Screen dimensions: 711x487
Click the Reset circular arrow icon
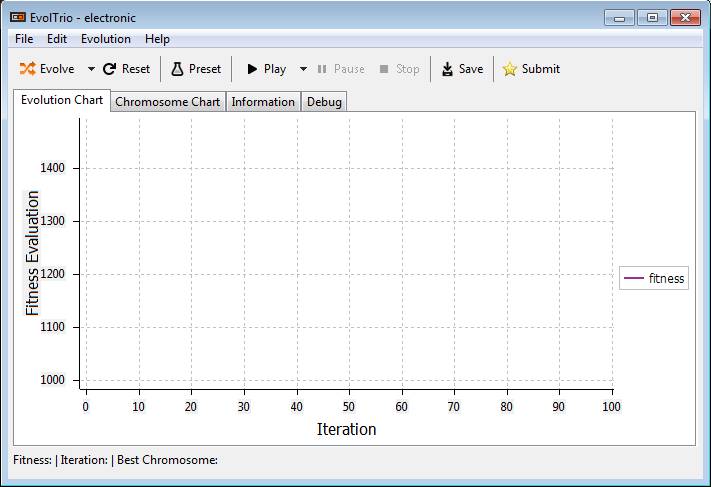coord(109,69)
